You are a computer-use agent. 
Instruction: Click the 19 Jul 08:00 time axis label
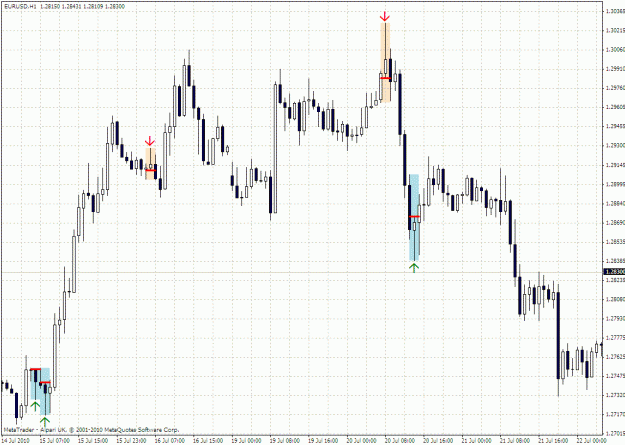click(x=285, y=441)
